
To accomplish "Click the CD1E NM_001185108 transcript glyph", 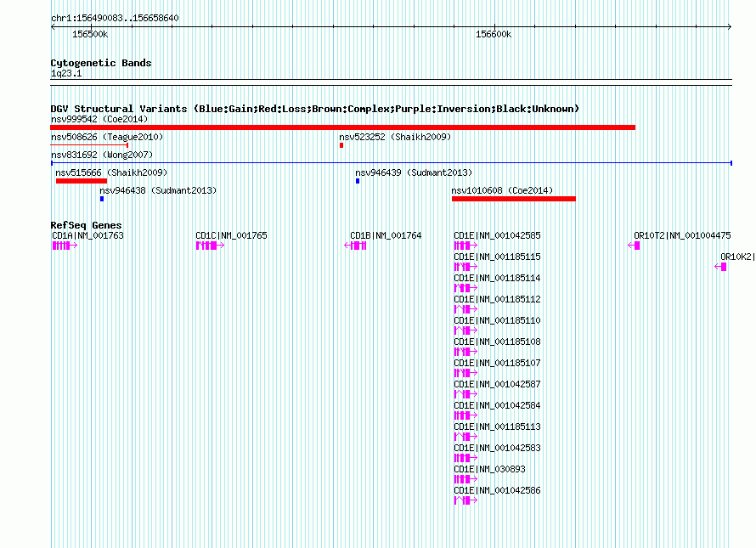I will pyautogui.click(x=465, y=352).
